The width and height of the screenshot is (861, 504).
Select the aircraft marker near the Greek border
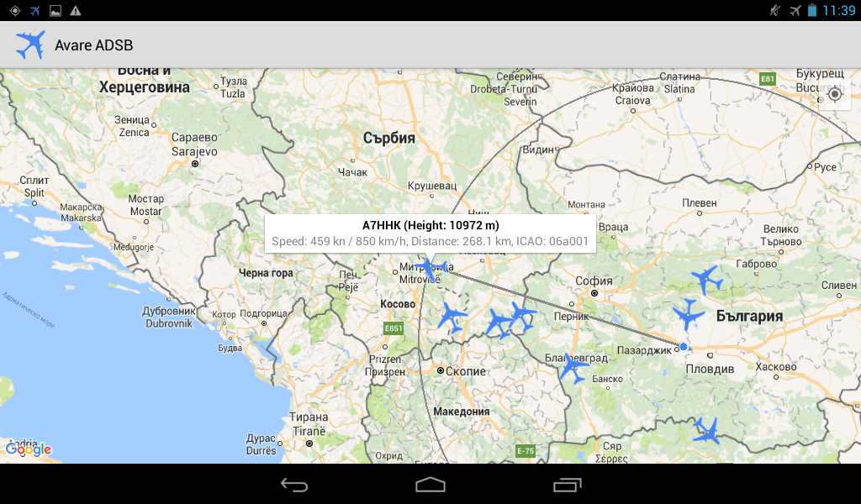click(x=706, y=430)
